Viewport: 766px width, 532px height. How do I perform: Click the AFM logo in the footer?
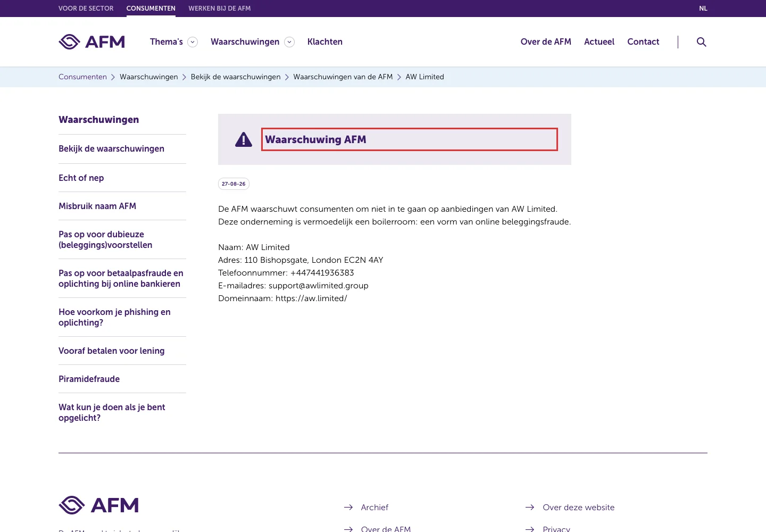pos(98,505)
